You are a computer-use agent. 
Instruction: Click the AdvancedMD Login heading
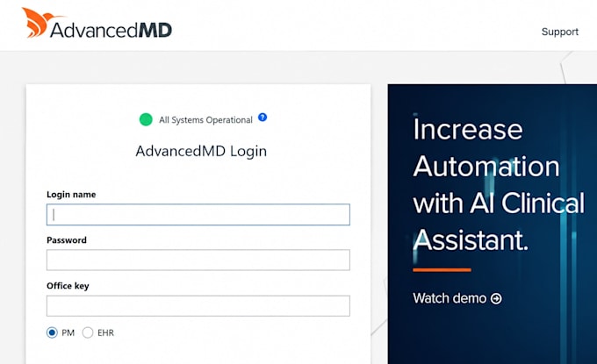pos(201,152)
